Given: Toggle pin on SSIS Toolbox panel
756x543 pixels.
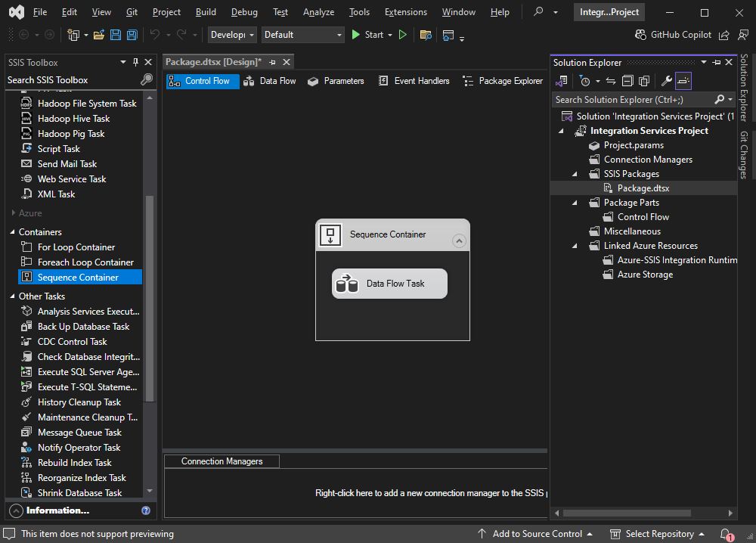Looking at the screenshot, I should coord(135,62).
